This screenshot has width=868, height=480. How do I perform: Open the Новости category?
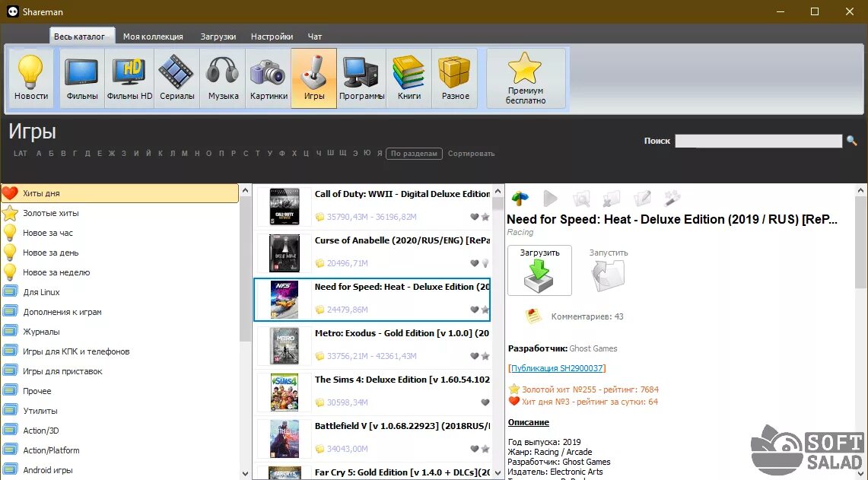click(x=31, y=78)
